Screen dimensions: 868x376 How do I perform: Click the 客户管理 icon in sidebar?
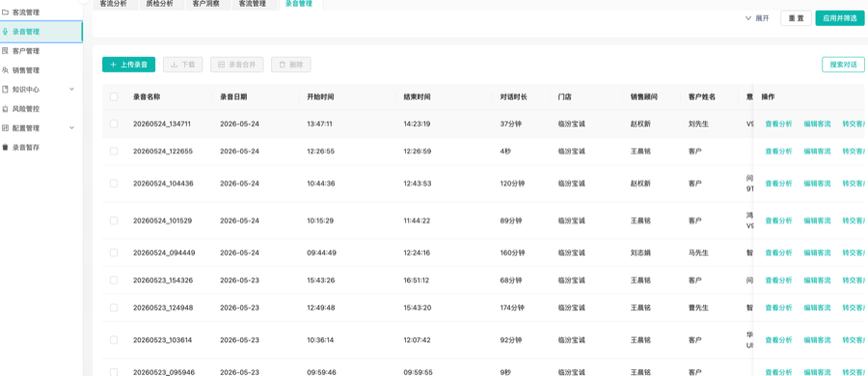click(6, 51)
